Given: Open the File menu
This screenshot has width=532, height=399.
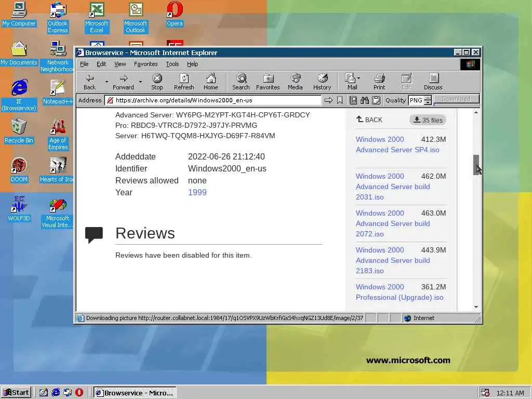Looking at the screenshot, I should (x=84, y=64).
